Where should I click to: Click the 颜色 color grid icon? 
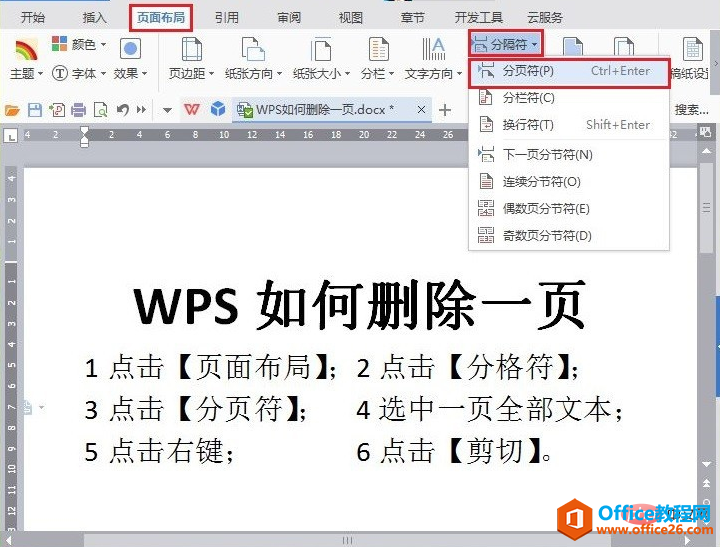[x=59, y=44]
